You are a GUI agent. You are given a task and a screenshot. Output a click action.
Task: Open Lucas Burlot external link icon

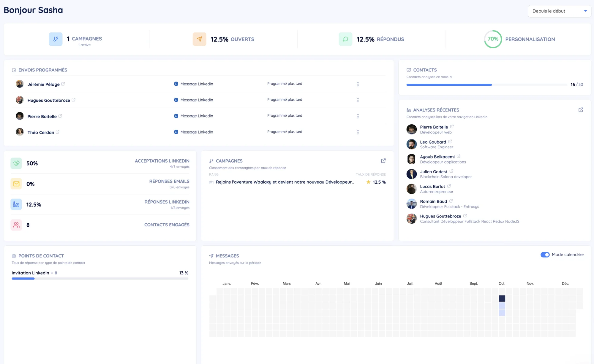(449, 186)
